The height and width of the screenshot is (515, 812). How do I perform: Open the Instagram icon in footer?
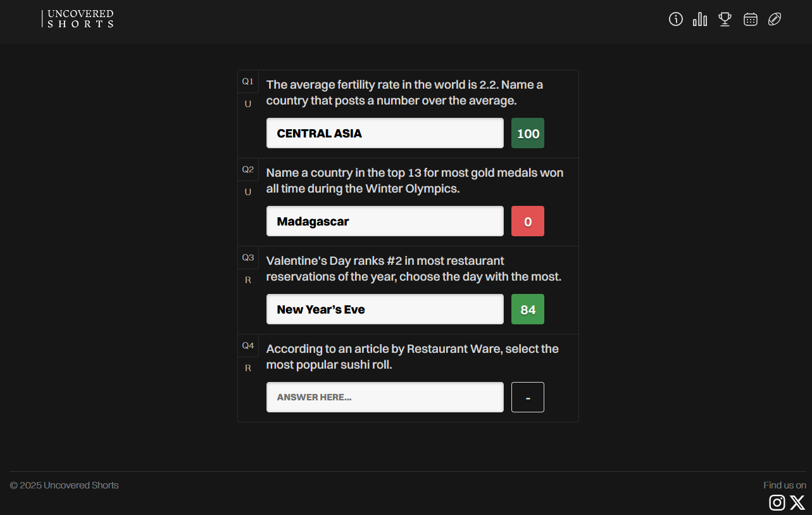click(x=777, y=502)
